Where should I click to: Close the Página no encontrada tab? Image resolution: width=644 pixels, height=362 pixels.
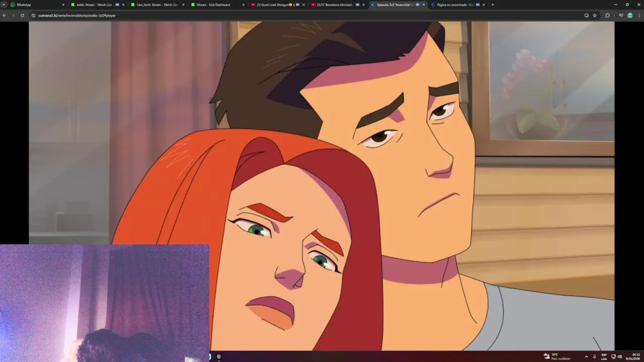484,5
